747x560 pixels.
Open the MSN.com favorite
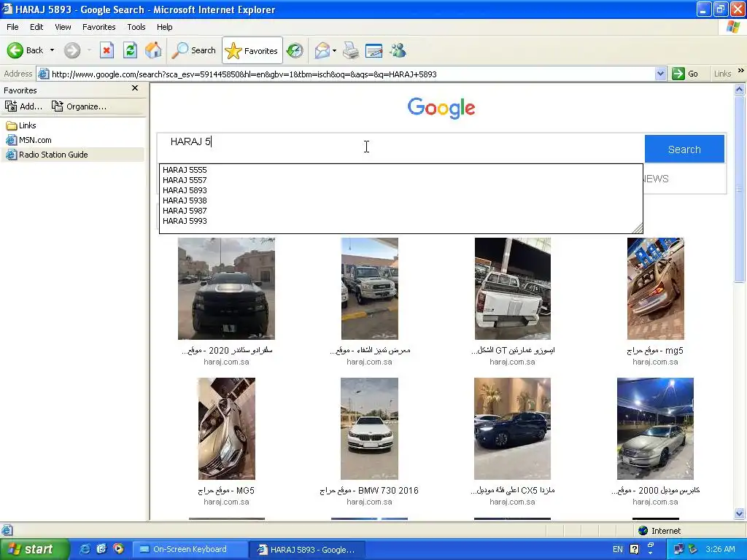(28, 140)
